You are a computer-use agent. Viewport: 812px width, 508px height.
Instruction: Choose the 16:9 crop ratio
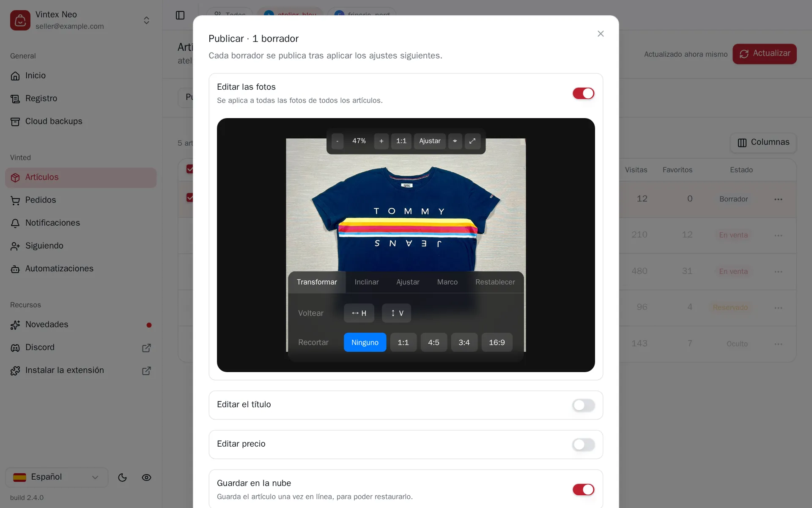(497, 342)
